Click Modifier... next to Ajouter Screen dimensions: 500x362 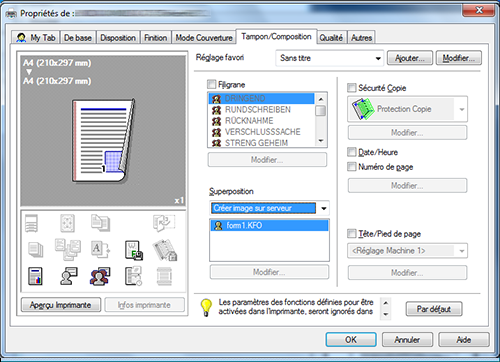click(458, 58)
